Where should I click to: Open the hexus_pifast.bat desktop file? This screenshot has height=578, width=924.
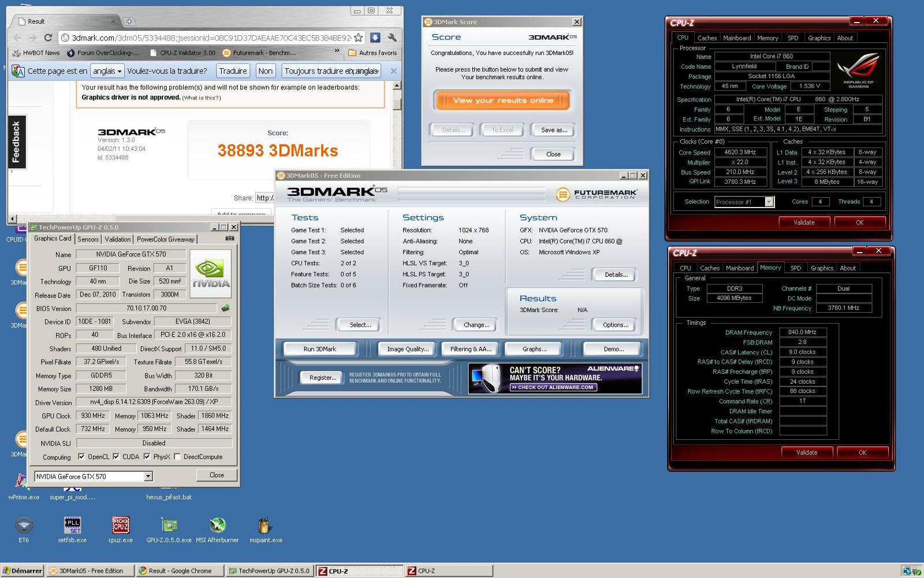click(x=169, y=497)
